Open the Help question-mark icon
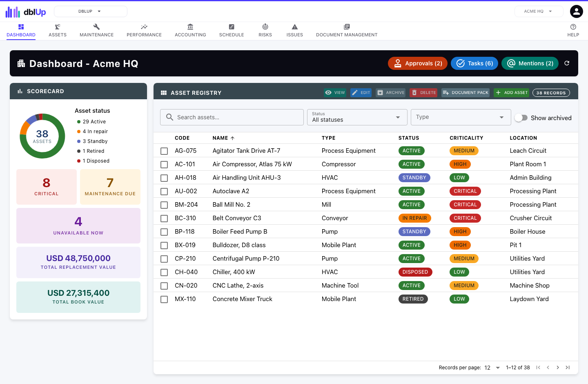 point(573,27)
